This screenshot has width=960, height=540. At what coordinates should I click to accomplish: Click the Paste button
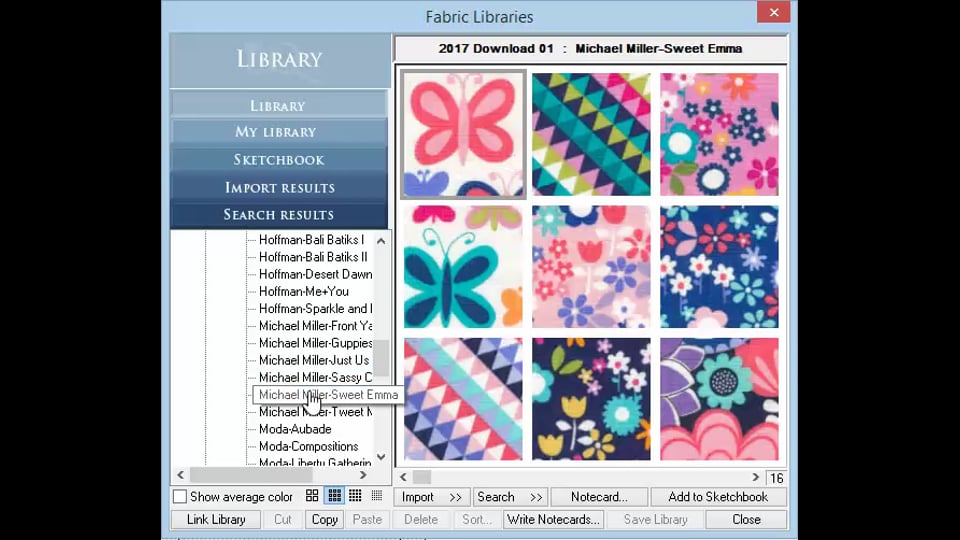point(367,519)
